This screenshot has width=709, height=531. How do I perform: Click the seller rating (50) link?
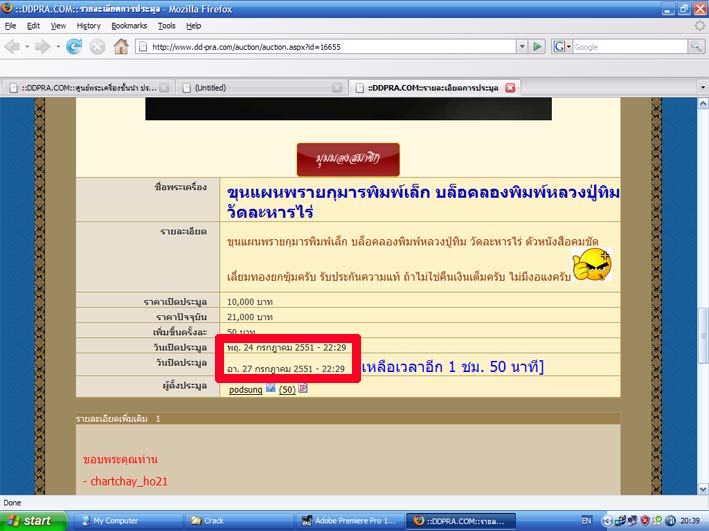click(286, 390)
